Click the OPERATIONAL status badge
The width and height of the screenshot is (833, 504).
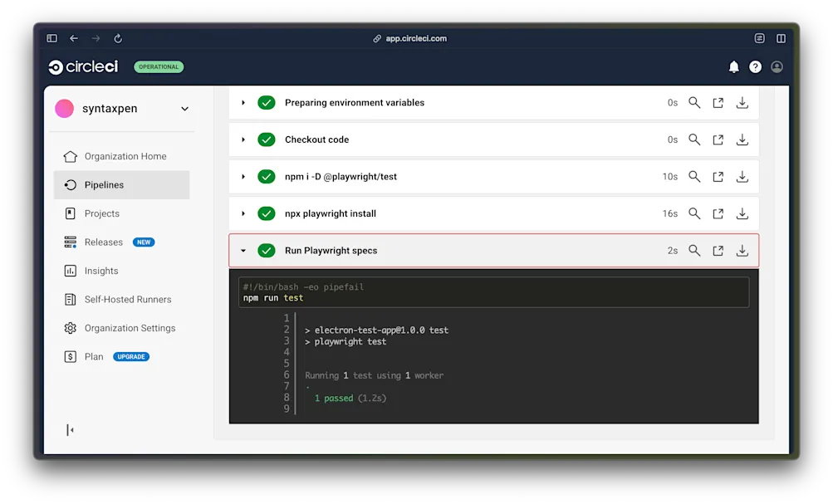tap(159, 67)
